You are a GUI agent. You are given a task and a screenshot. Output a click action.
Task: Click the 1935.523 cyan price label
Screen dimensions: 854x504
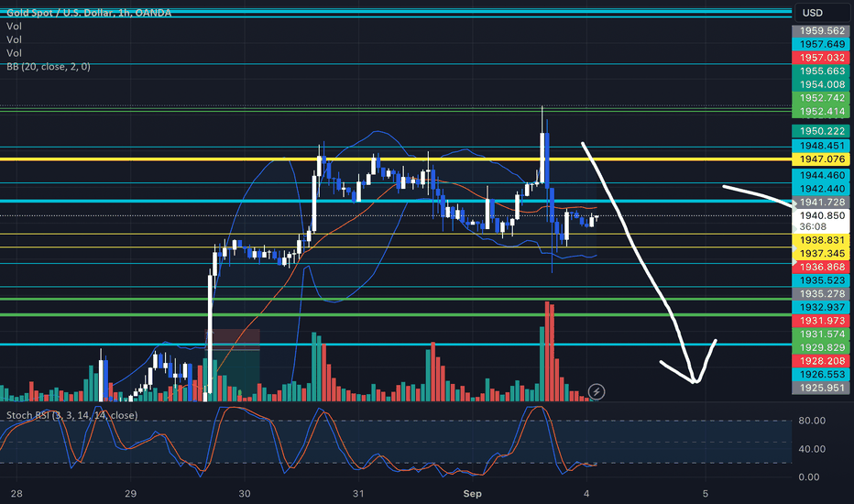(821, 280)
